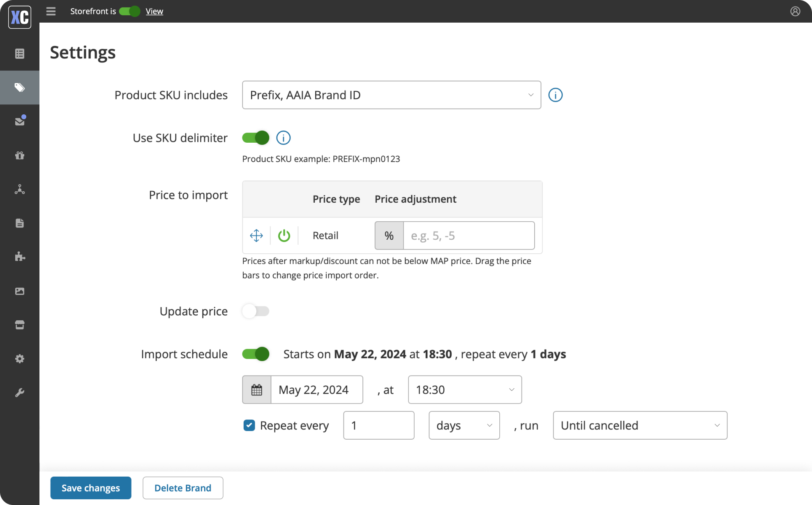
Task: Expand the Product SKU includes dropdown
Action: (391, 95)
